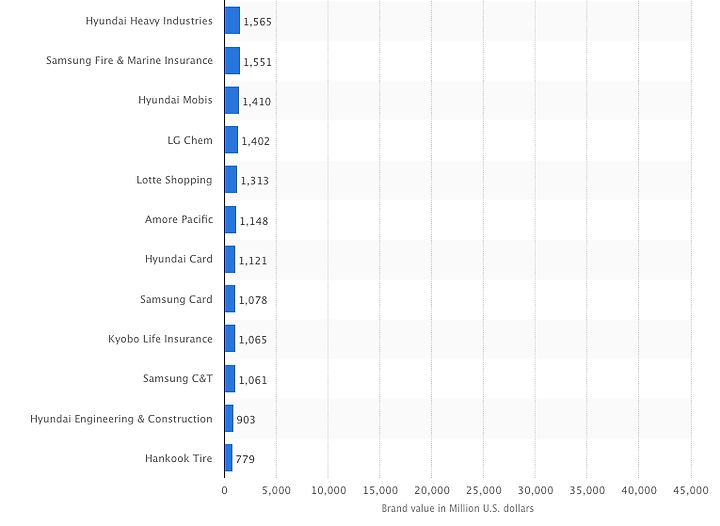Click the 15,000 axis tick label

[380, 491]
